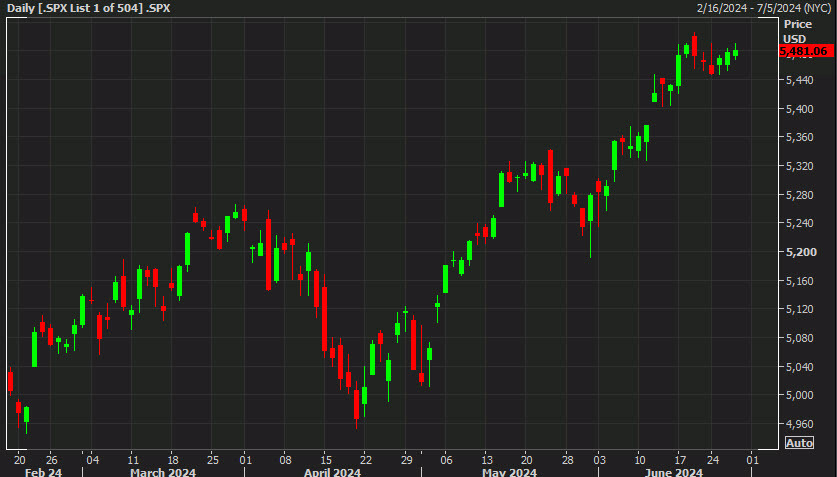The image size is (837, 477).
Task: Click the 'June 2024' month label
Action: tap(673, 472)
